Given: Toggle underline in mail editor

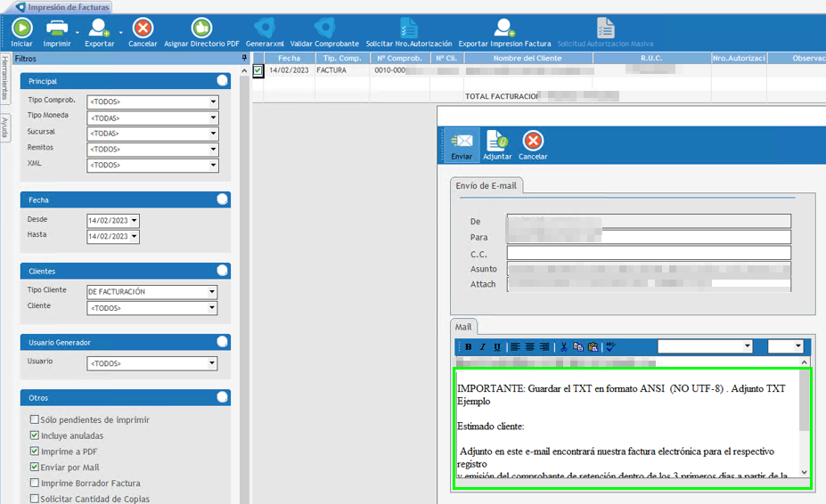Looking at the screenshot, I should 497,346.
